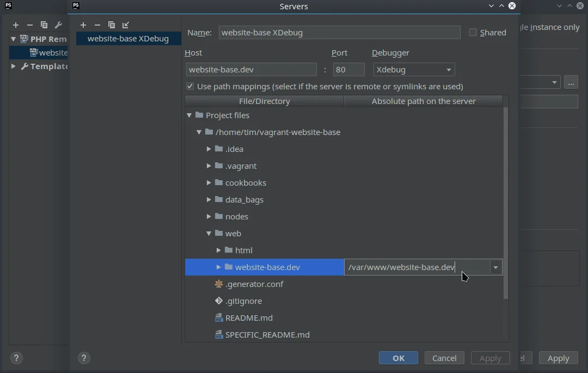
Task: Click the help icon at dialog bottom left
Action: (x=84, y=358)
